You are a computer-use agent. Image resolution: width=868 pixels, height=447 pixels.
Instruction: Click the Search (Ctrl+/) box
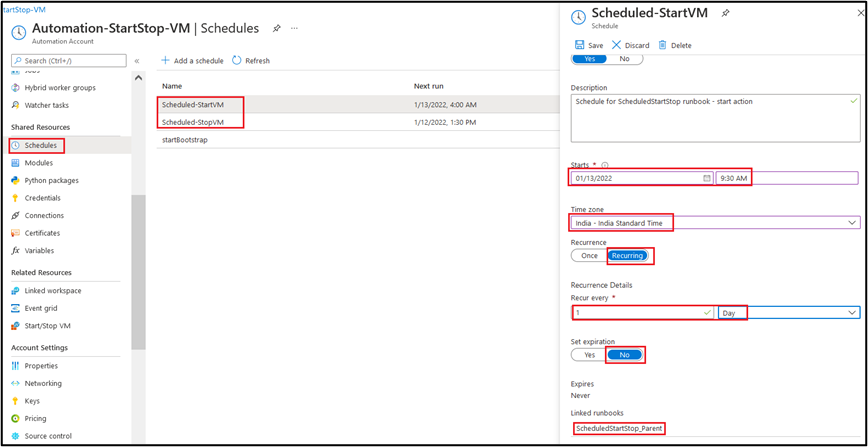point(69,60)
